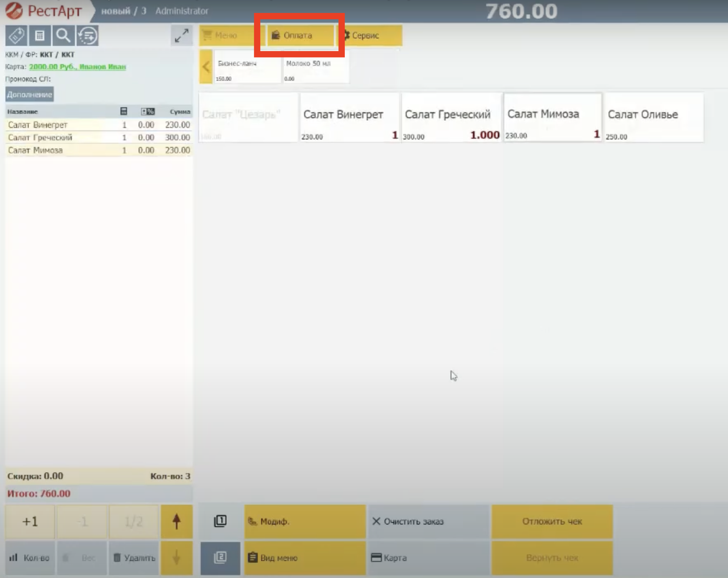
Task: Go back with the left chevron button
Action: 206,67
